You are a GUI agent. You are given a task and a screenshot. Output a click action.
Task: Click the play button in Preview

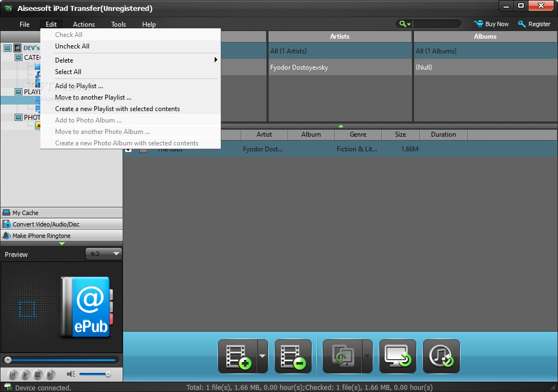click(x=25, y=375)
